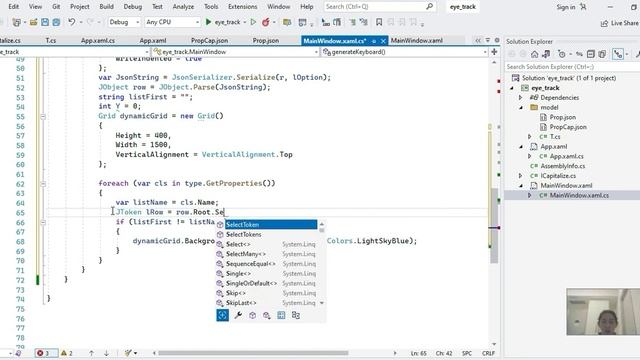
Task: Open the Build menu
Action: 107,7
